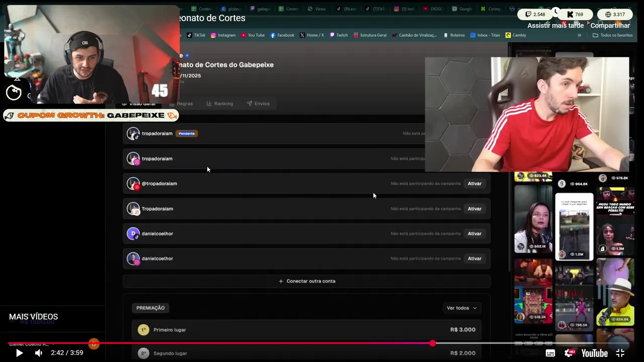
Task: Click Assistir mais tarde
Action: [x=555, y=26]
